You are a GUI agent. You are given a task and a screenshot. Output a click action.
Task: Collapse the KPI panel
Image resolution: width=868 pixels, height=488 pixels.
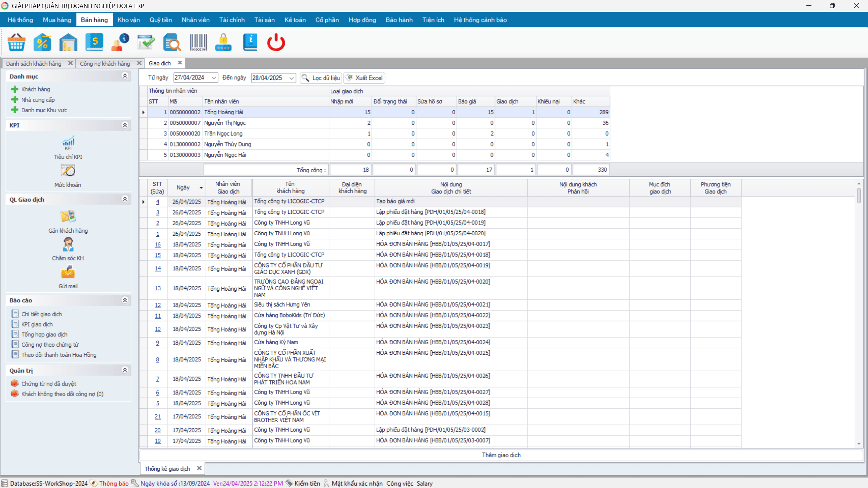click(x=125, y=125)
